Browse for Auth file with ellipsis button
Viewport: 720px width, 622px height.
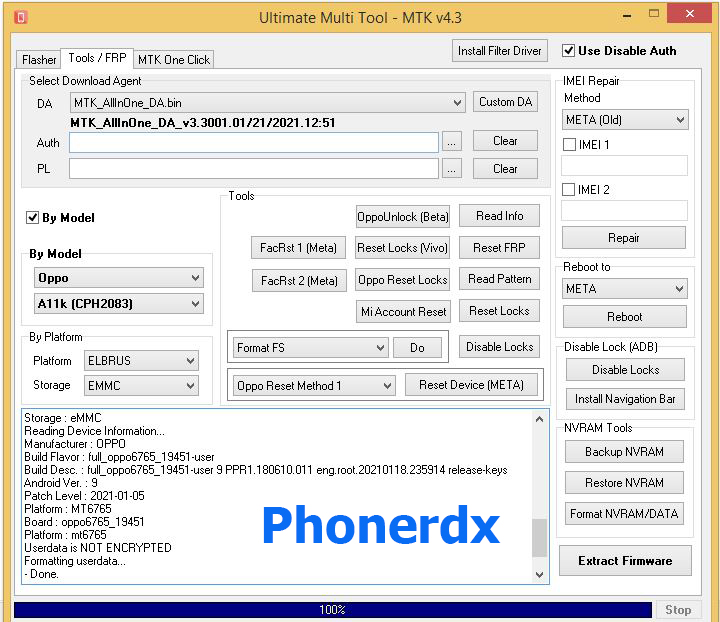coord(451,143)
